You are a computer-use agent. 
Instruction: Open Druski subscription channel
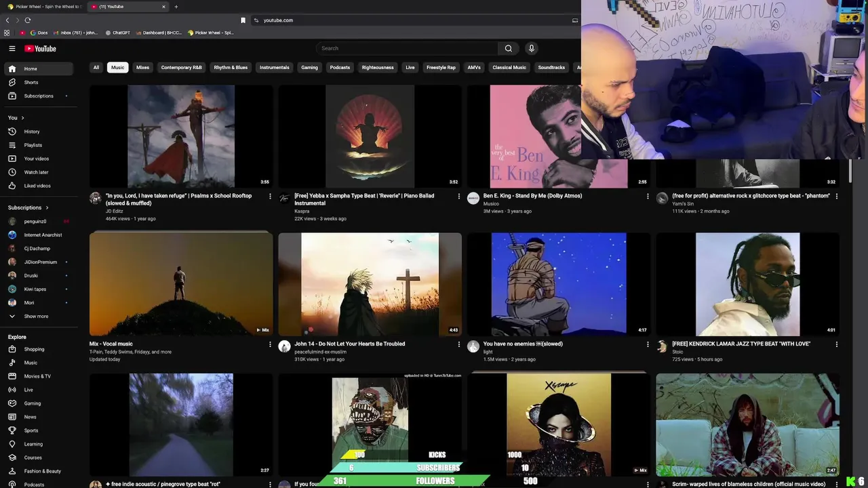[x=39, y=276]
